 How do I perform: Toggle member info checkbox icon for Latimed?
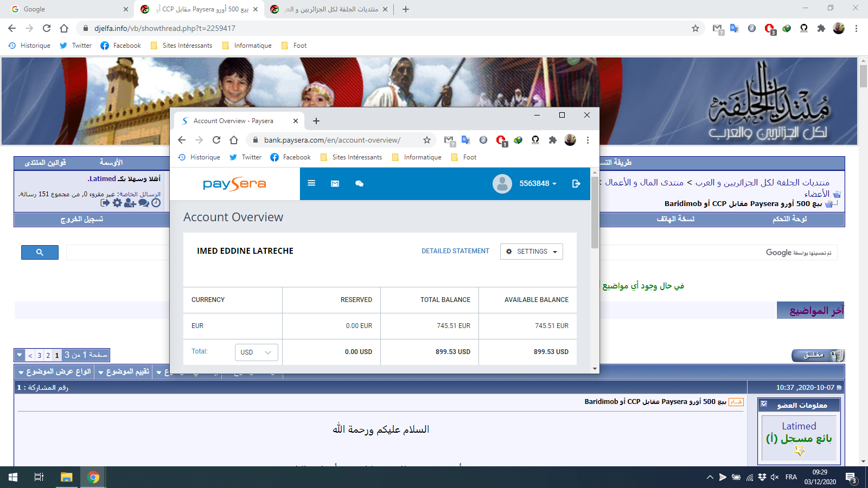point(764,404)
